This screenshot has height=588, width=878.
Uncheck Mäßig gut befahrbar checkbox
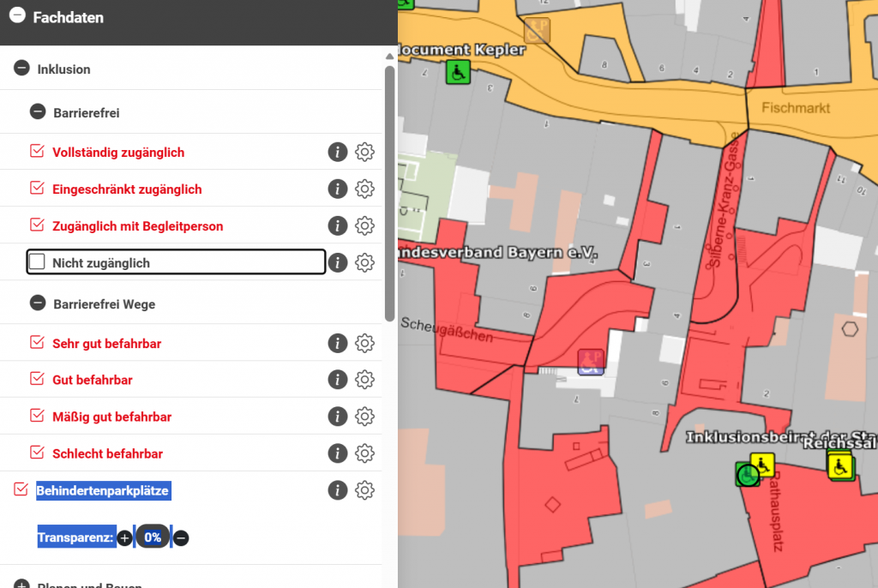click(37, 416)
